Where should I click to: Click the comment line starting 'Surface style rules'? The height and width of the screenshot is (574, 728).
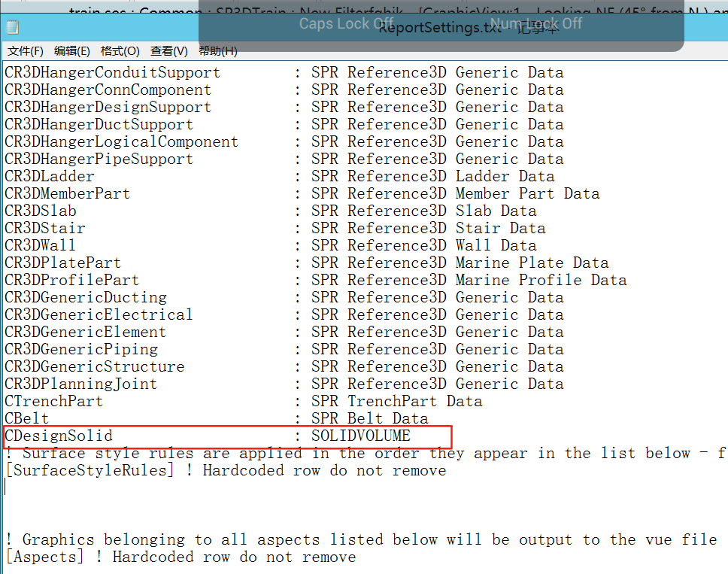point(366,453)
